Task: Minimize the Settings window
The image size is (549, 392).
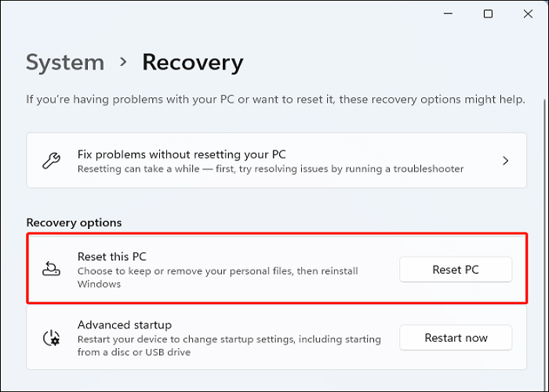Action: 447,14
